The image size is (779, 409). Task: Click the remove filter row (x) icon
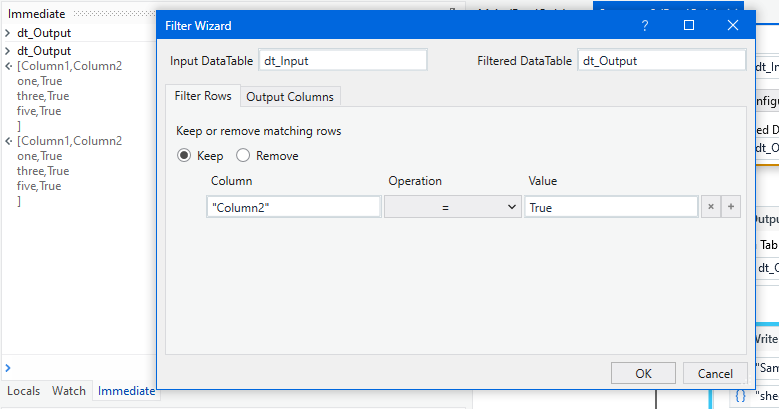710,207
